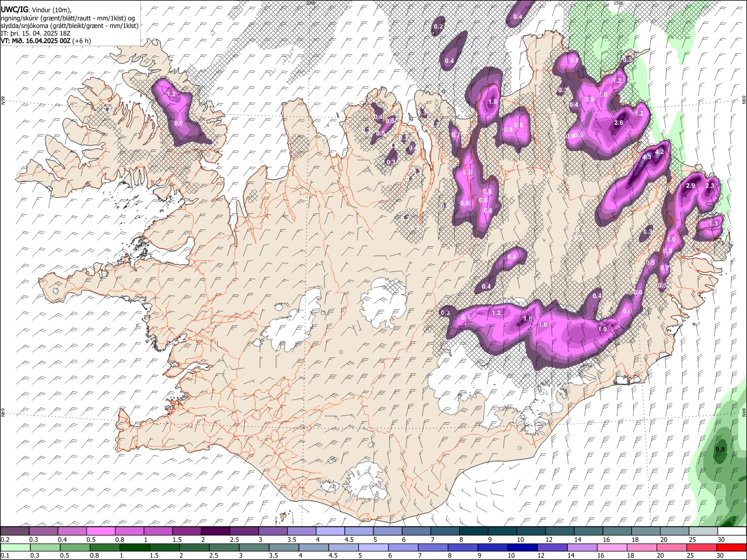Viewport: 747px width, 560px height.
Task: Select the 0.5 green swatch in the rain scale
Action: point(75,548)
